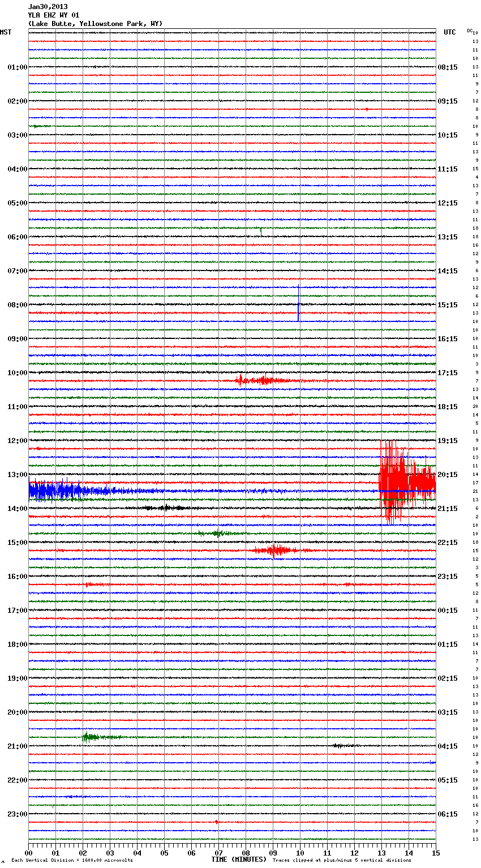Click the TIME (MINUTES) axis title
The width and height of the screenshot is (481, 868).
[x=239, y=860]
